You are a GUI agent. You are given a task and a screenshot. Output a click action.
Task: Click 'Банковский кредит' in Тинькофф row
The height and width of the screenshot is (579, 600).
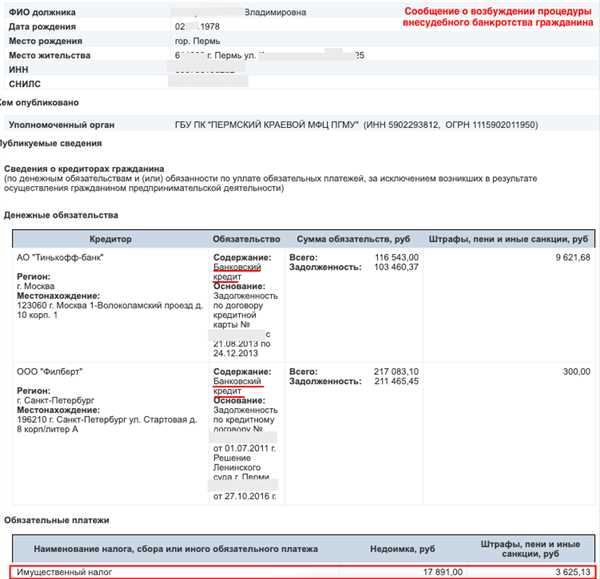point(237,272)
